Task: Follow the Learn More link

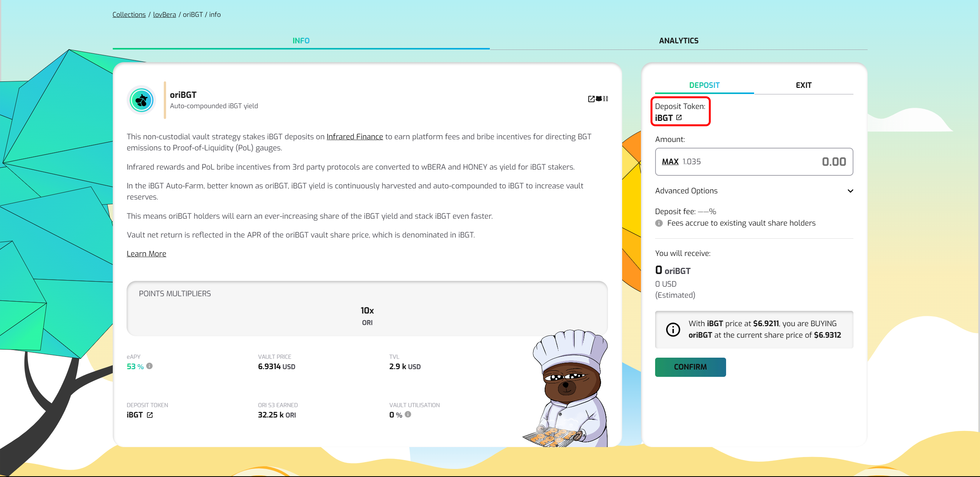Action: (x=146, y=254)
